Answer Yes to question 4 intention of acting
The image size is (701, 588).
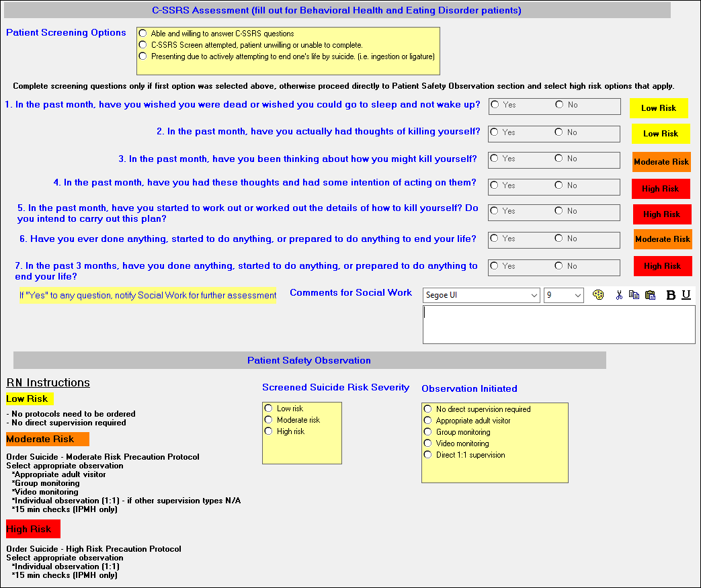(494, 185)
